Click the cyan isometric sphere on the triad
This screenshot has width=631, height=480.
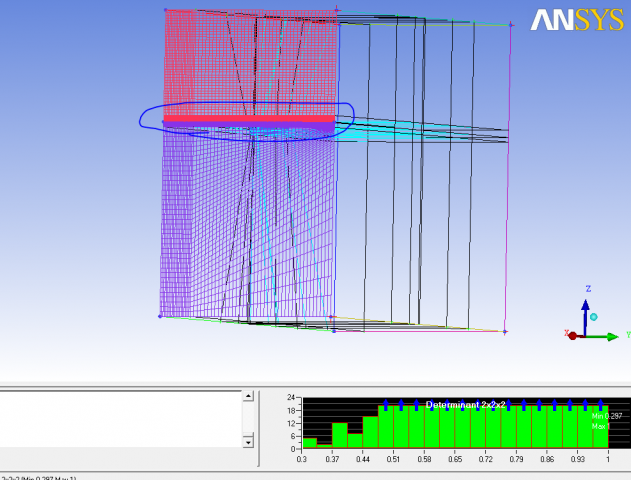click(594, 317)
